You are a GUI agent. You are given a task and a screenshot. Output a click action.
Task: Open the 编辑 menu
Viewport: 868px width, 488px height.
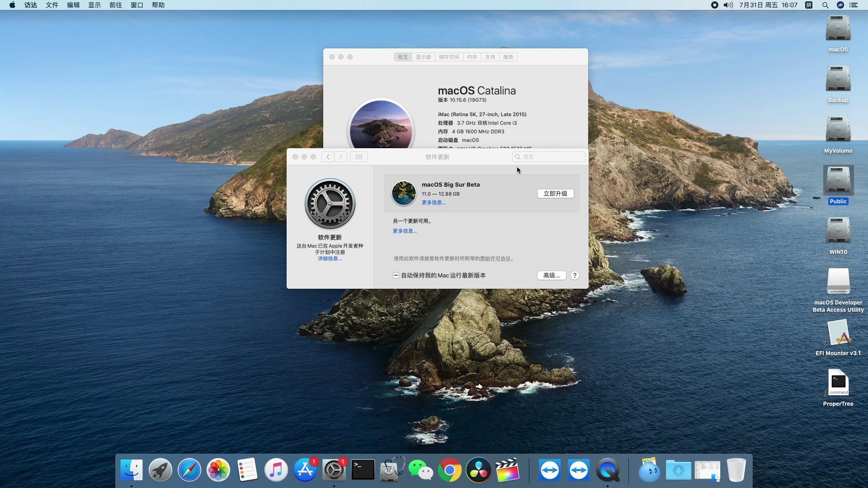tap(73, 5)
